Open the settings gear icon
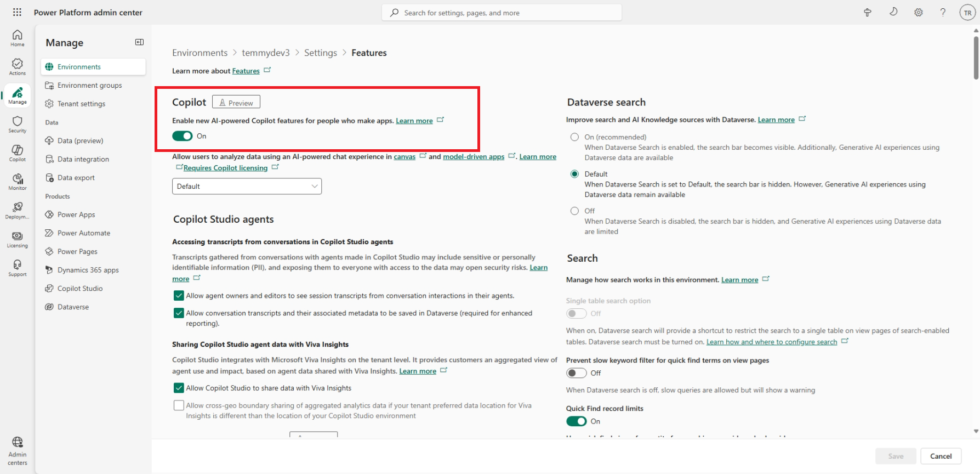The width and height of the screenshot is (980, 474). pyautogui.click(x=919, y=13)
